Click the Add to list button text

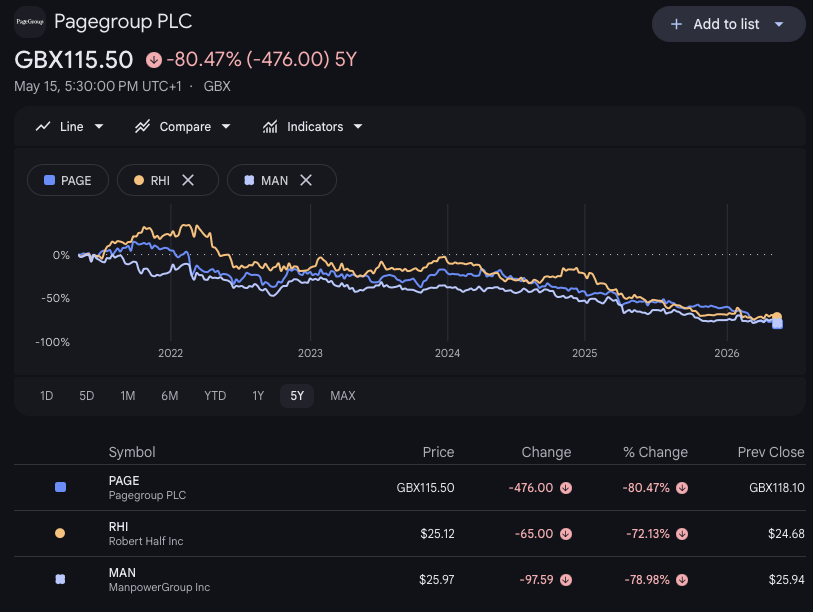[726, 24]
